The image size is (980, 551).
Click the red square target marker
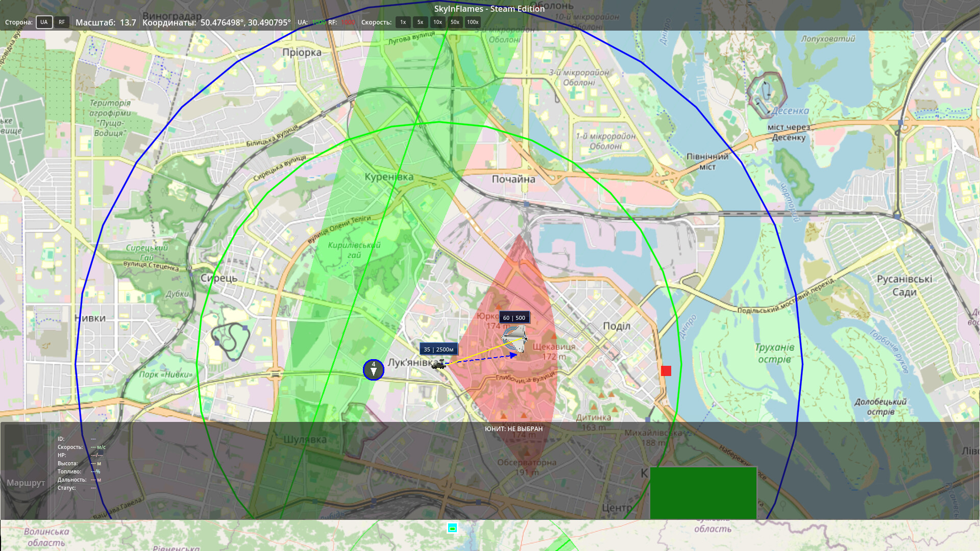click(x=666, y=371)
